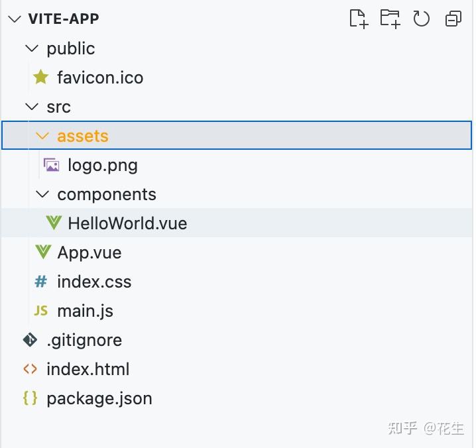The image size is (476, 448).
Task: Click the New Folder icon
Action: tap(390, 19)
